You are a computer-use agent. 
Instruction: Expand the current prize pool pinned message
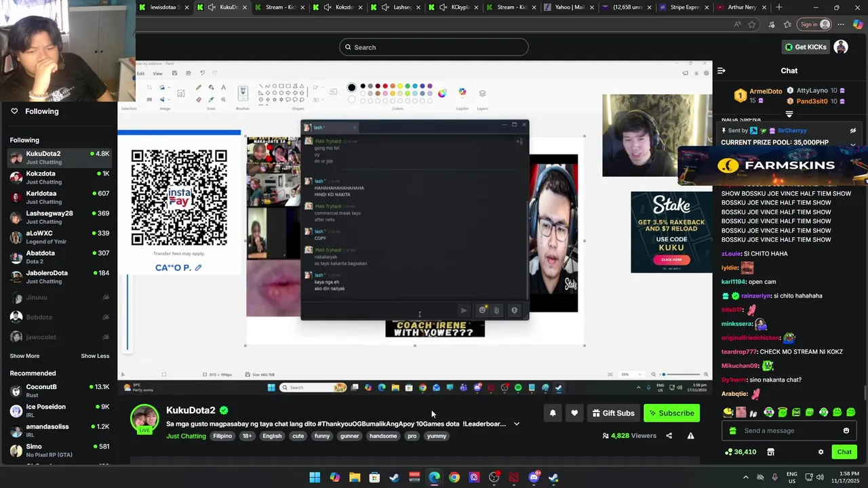(853, 144)
